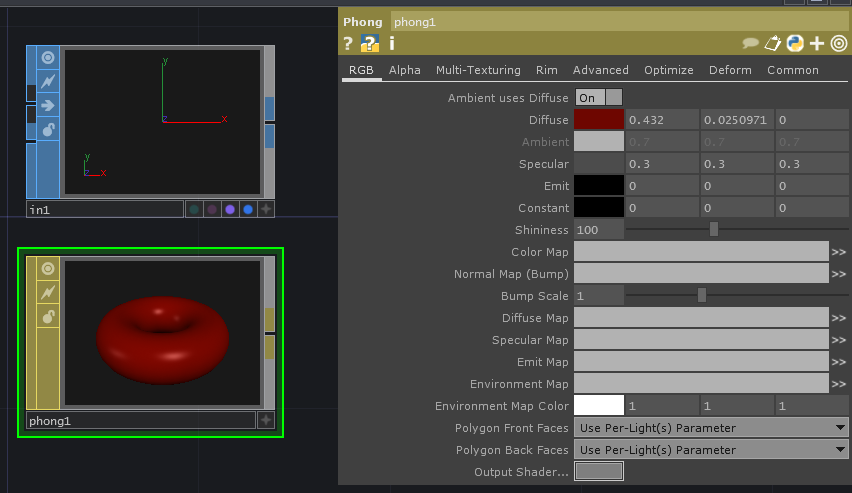Viewport: 852px width, 493px height.
Task: Click the red Diffuse color swatch
Action: [599, 120]
